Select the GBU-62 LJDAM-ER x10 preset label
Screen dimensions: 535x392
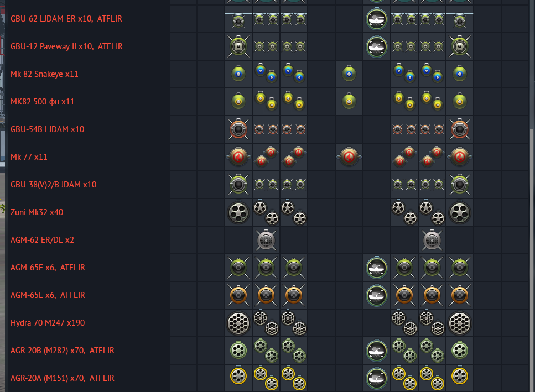(x=66, y=19)
